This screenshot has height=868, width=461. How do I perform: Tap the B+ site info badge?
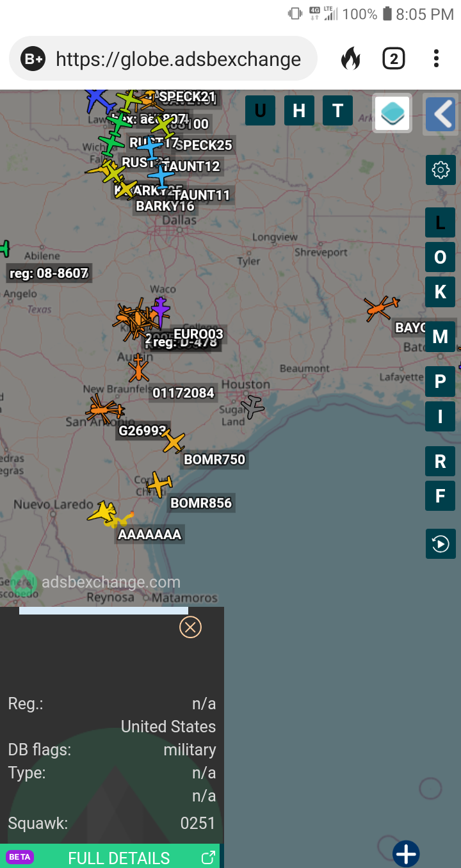(33, 59)
